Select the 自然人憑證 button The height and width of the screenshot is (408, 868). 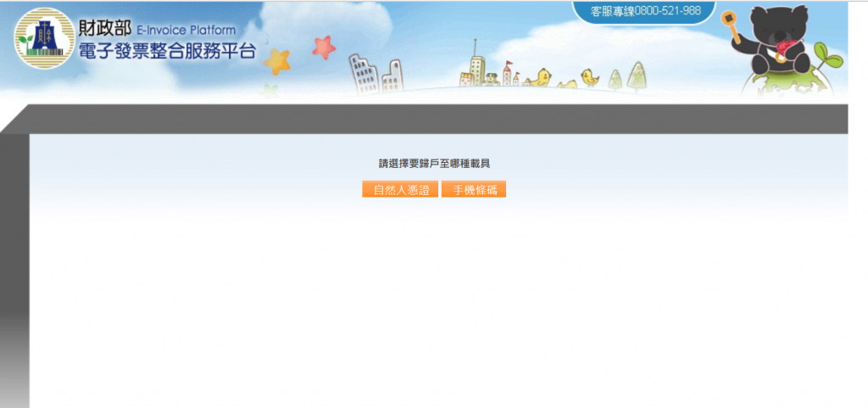click(x=400, y=189)
